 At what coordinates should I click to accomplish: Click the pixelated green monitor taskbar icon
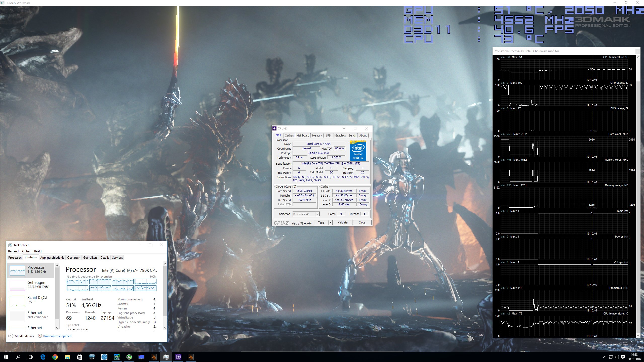point(116,357)
